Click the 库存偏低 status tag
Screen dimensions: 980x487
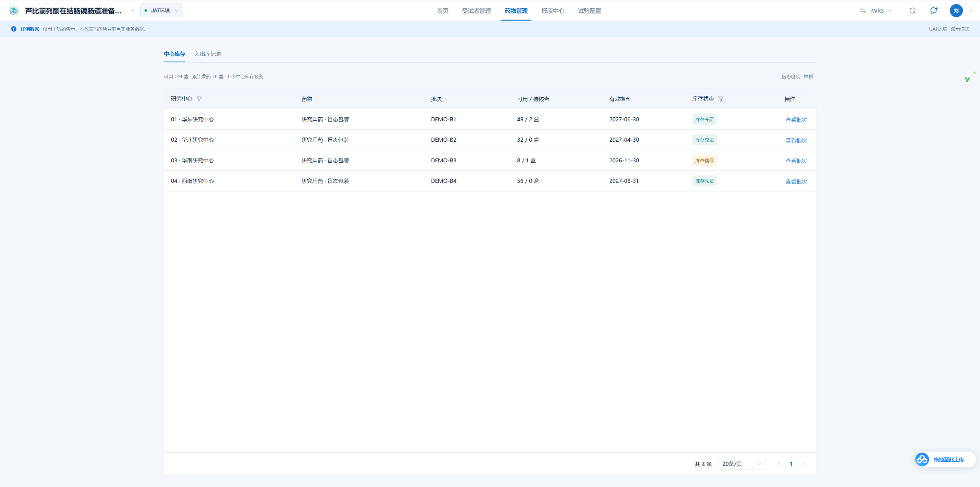(704, 160)
